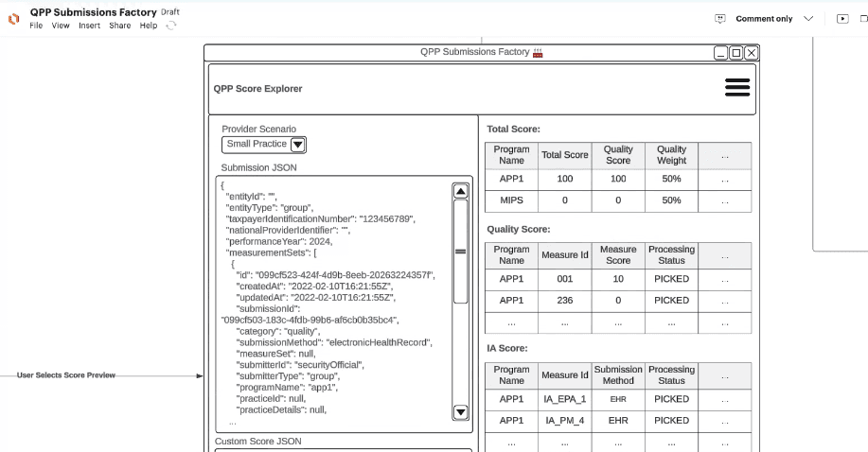Image resolution: width=868 pixels, height=452 pixels.
Task: Open the View menu
Action: point(61,26)
